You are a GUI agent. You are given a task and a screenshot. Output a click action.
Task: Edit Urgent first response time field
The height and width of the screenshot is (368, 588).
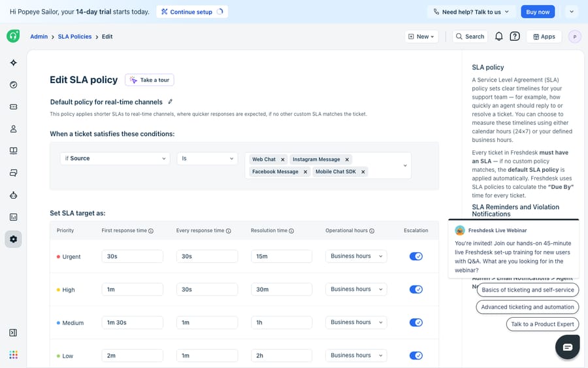pos(133,256)
